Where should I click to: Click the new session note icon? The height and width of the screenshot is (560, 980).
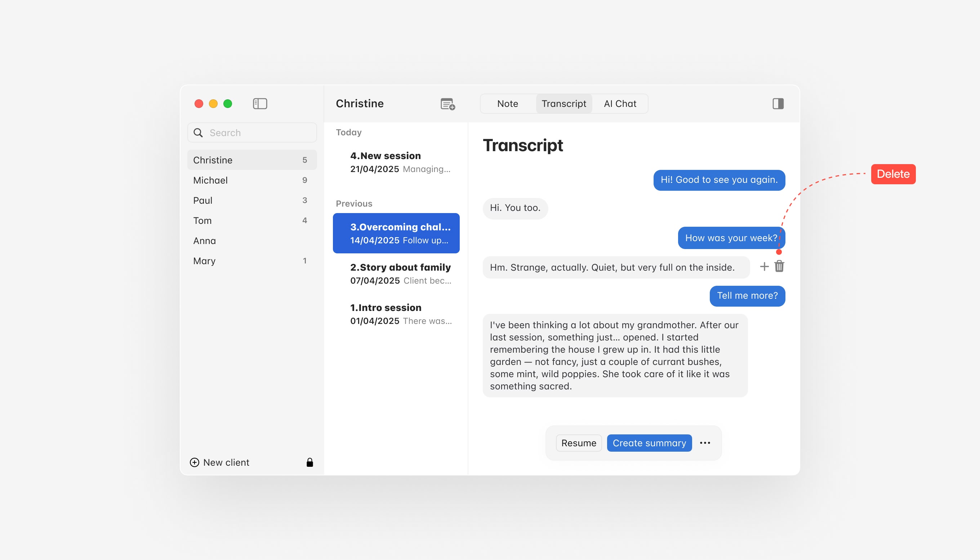(x=447, y=104)
